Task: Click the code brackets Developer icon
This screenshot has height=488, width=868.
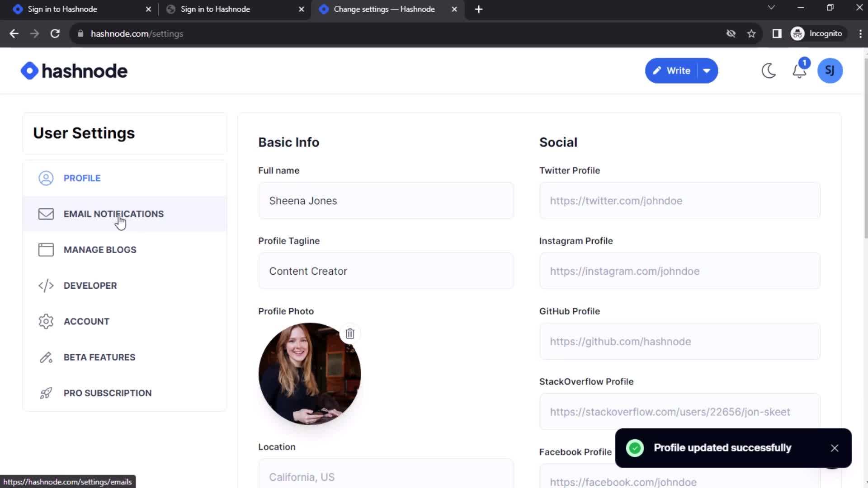Action: point(46,286)
